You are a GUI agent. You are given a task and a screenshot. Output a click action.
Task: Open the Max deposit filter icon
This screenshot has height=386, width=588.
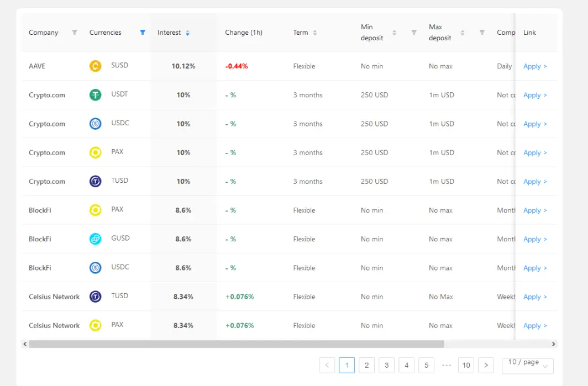click(482, 32)
